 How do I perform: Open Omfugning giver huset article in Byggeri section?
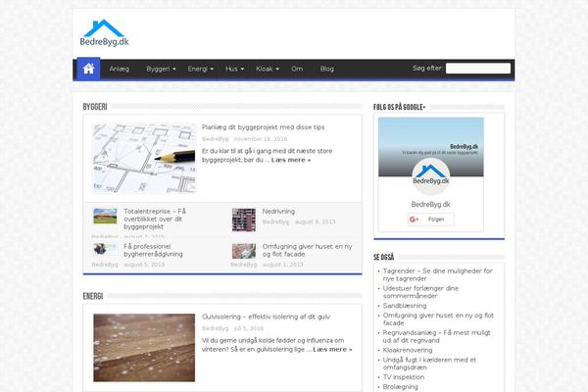(x=307, y=250)
